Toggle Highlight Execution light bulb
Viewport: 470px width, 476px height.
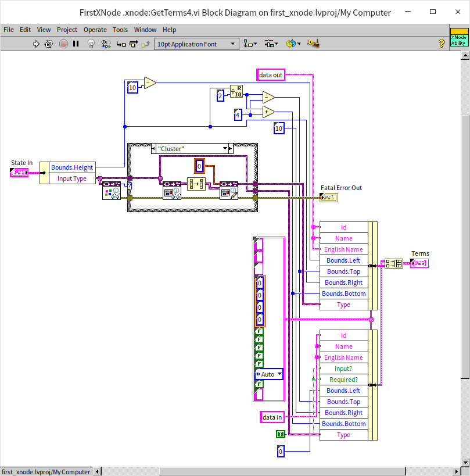(x=91, y=44)
